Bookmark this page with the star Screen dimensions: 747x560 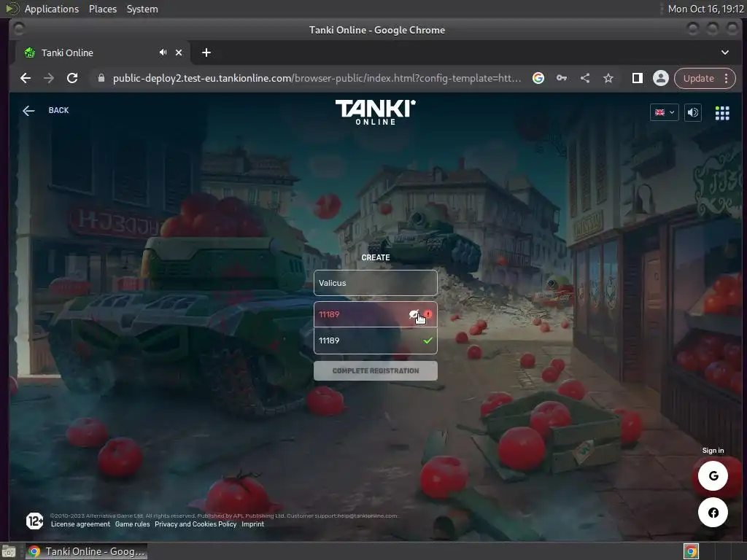point(608,78)
